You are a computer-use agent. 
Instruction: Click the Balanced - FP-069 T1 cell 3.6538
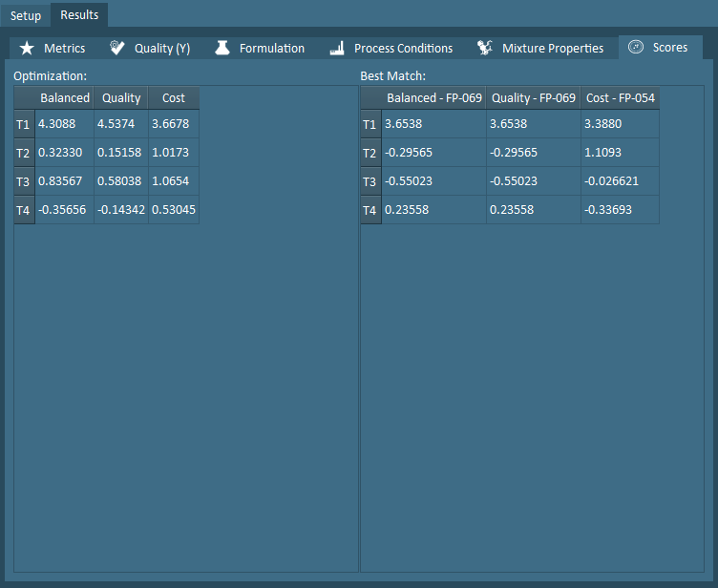(x=434, y=124)
